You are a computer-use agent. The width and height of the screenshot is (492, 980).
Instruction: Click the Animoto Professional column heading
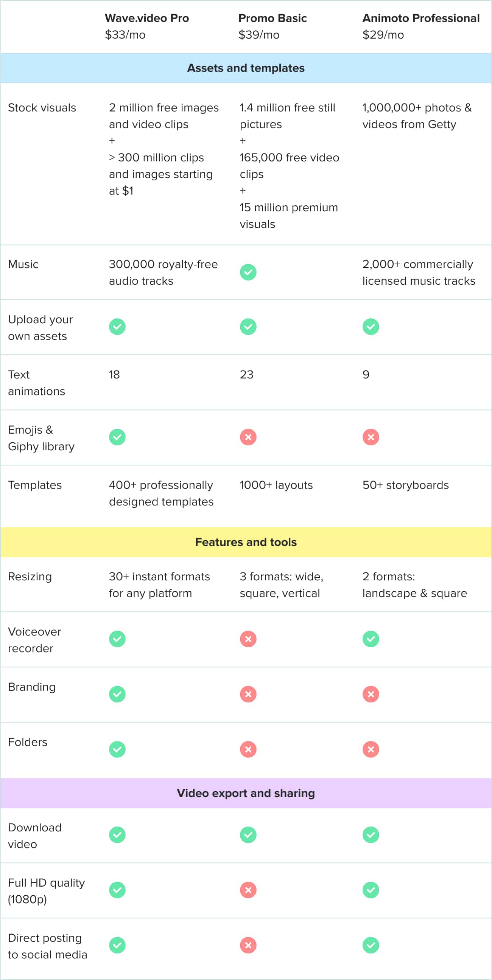tap(421, 18)
